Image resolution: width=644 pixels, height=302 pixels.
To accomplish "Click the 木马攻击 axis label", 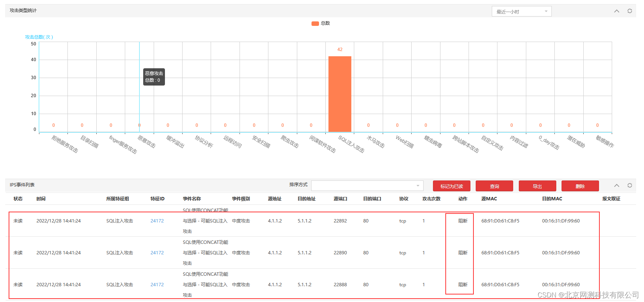I will (376, 142).
